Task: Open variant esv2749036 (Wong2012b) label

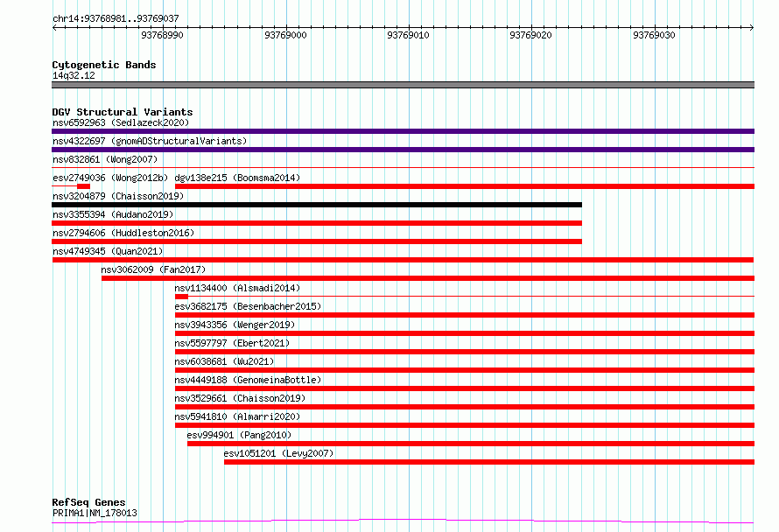Action: click(x=110, y=178)
